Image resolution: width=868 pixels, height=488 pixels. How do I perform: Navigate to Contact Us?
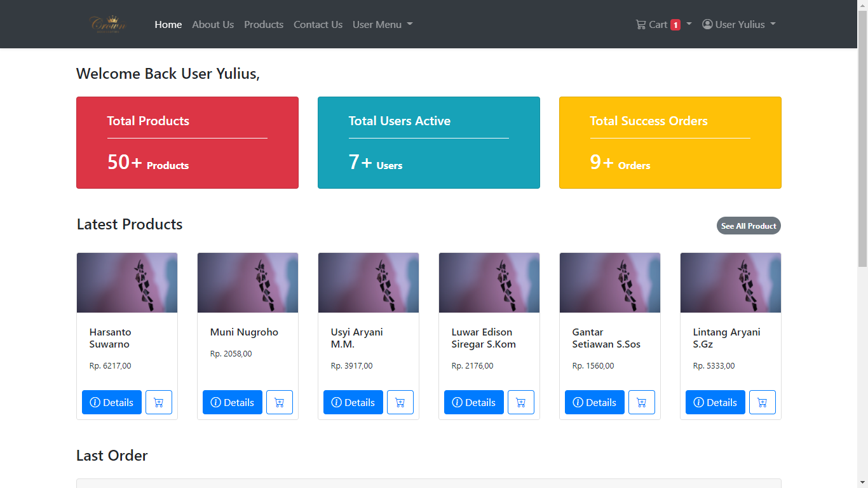point(318,24)
